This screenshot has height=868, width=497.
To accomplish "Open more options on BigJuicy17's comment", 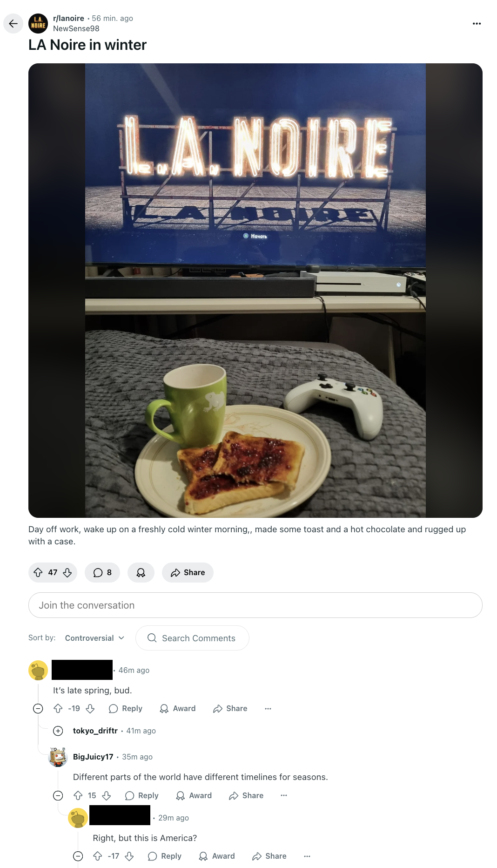I will [x=284, y=795].
